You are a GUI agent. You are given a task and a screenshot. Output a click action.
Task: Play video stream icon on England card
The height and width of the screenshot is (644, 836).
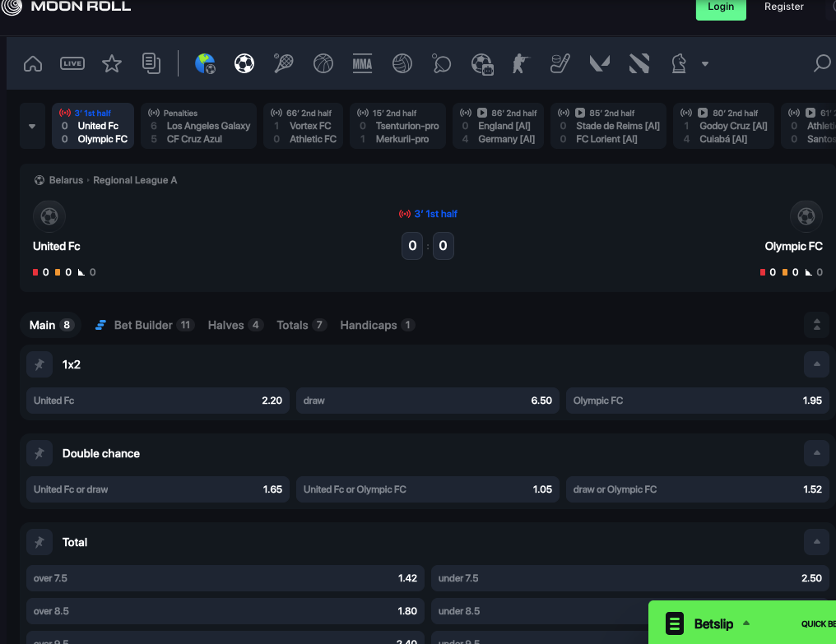(x=482, y=113)
